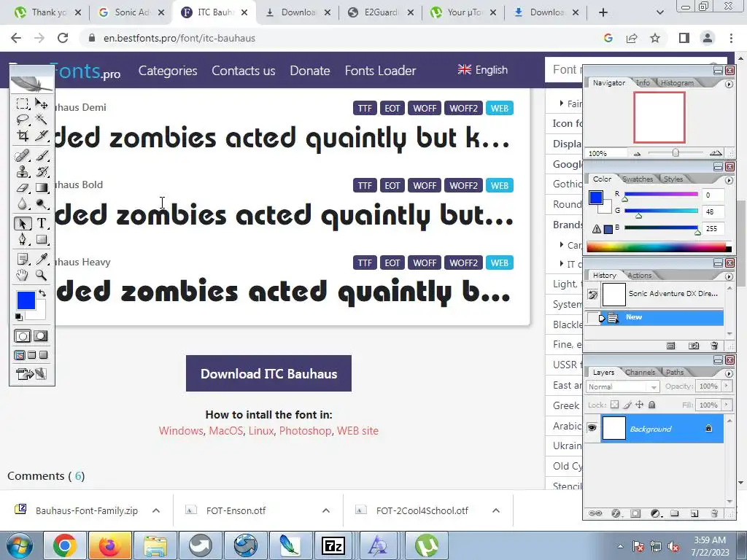The width and height of the screenshot is (747, 560).
Task: Toggle lock all padlock in Layers
Action: point(651,405)
